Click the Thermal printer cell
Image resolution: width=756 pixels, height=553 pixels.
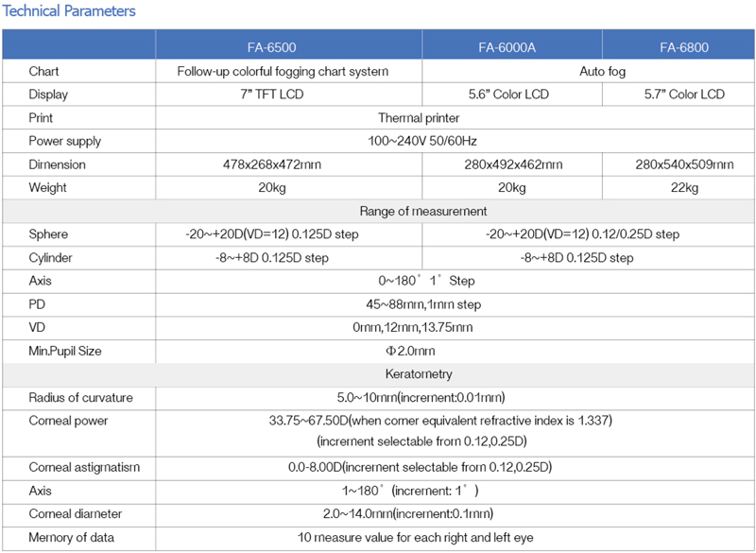[419, 118]
